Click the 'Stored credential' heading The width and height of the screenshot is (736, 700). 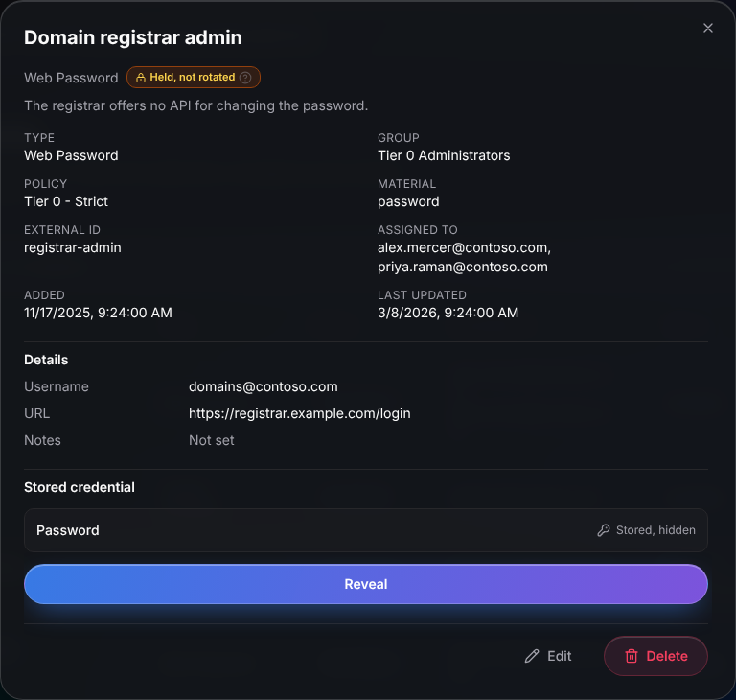click(x=80, y=487)
